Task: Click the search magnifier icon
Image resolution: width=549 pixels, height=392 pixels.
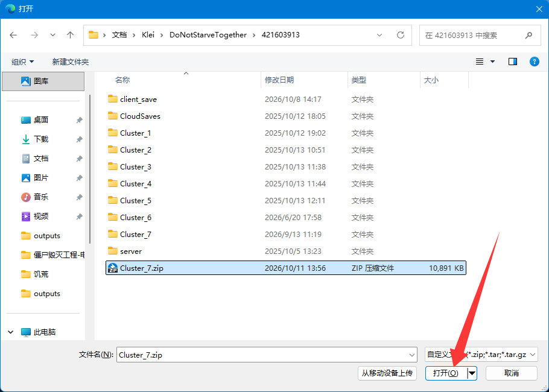Action: (528, 35)
